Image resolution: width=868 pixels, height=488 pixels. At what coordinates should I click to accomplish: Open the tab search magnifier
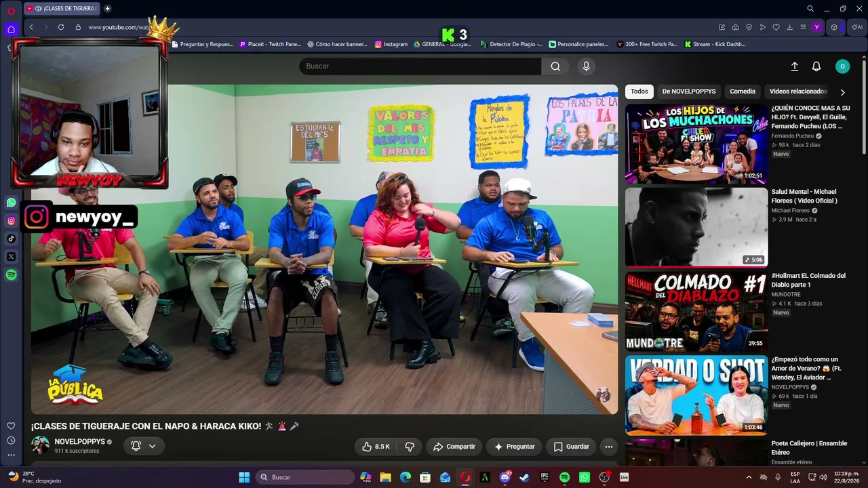810,9
